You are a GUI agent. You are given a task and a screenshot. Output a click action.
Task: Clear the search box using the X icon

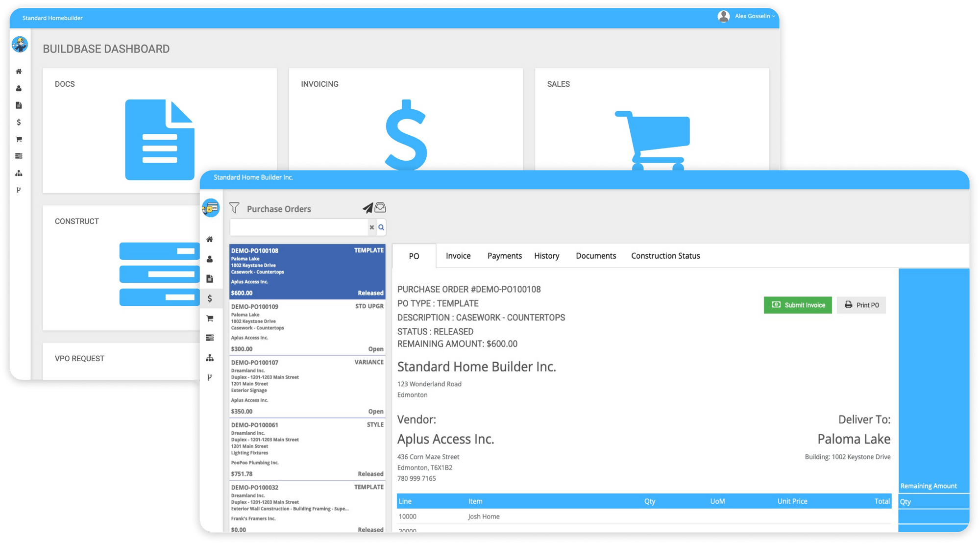371,227
